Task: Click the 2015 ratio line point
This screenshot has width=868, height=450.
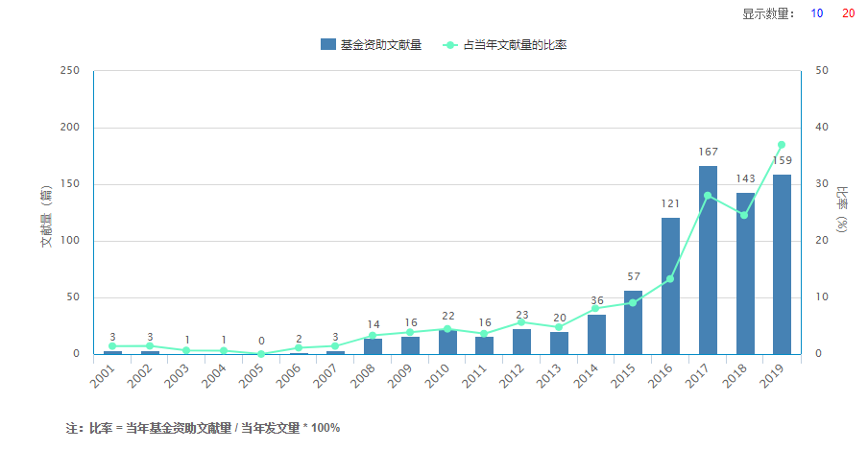Action: [x=633, y=303]
